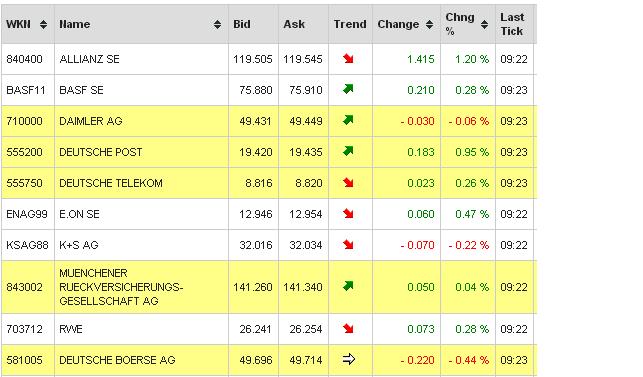Screen dimensions: 643x377
Task: Click change percent - 0.44 %
Action: pos(469,360)
